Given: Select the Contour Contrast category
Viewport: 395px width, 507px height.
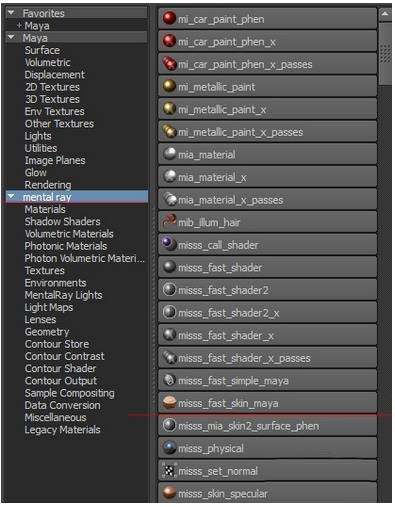Looking at the screenshot, I should (x=64, y=357).
